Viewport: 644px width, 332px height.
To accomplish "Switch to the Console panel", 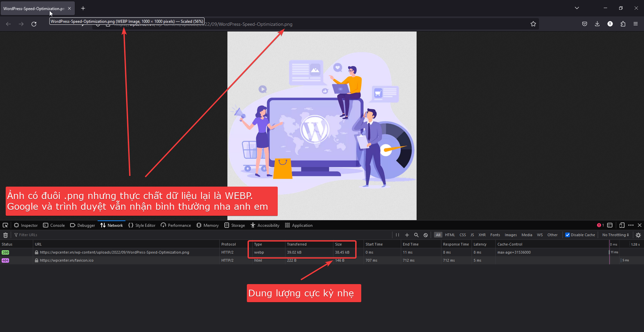I will 54,225.
